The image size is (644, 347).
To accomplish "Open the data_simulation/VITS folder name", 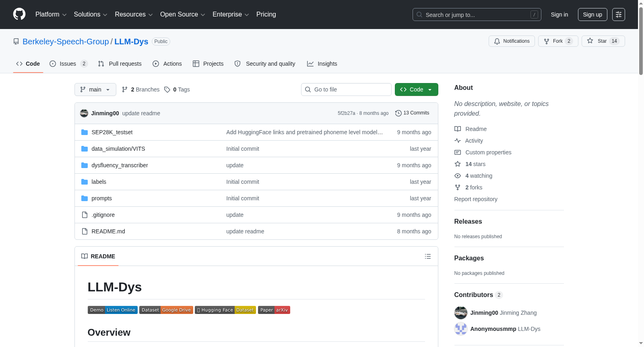I will tap(118, 149).
